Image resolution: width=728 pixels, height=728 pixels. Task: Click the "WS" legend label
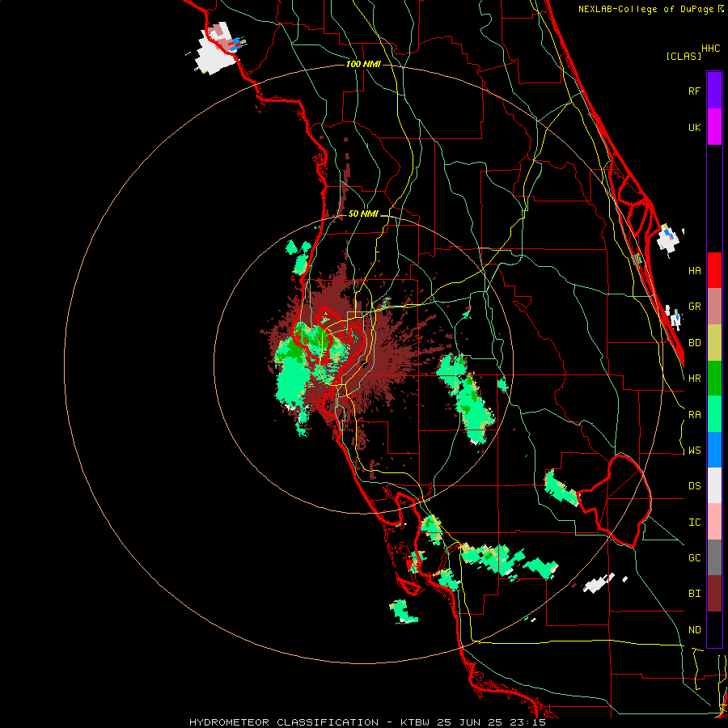(x=694, y=451)
